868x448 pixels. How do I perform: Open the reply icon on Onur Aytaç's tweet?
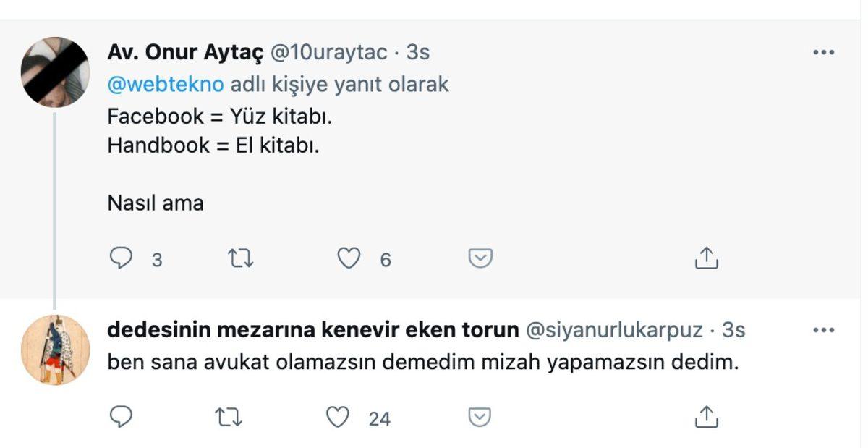pyautogui.click(x=120, y=256)
